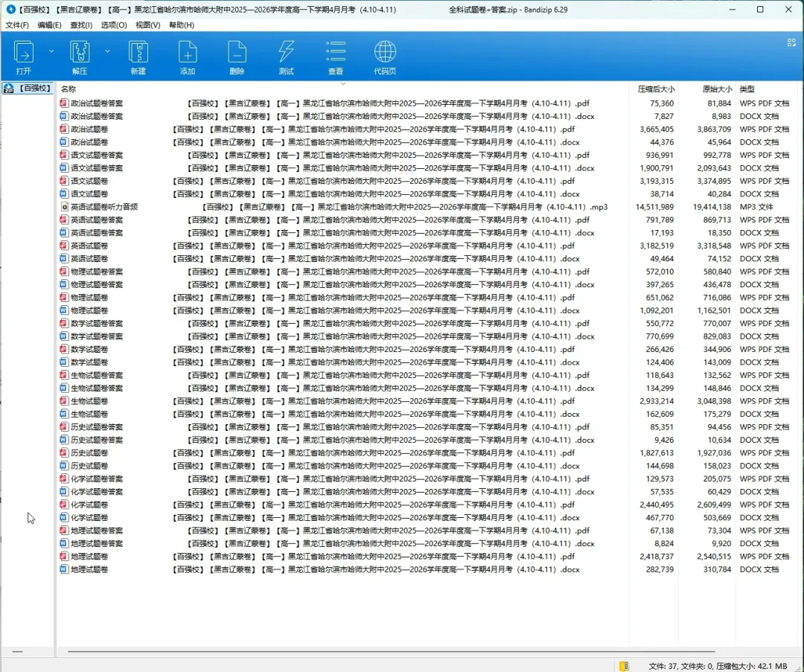Click the Delete (删除) toolbar icon
Image resolution: width=804 pixels, height=672 pixels.
pos(237,57)
